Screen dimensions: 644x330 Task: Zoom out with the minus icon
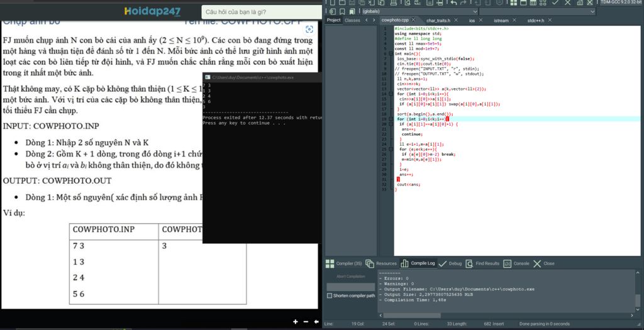[x=306, y=322]
